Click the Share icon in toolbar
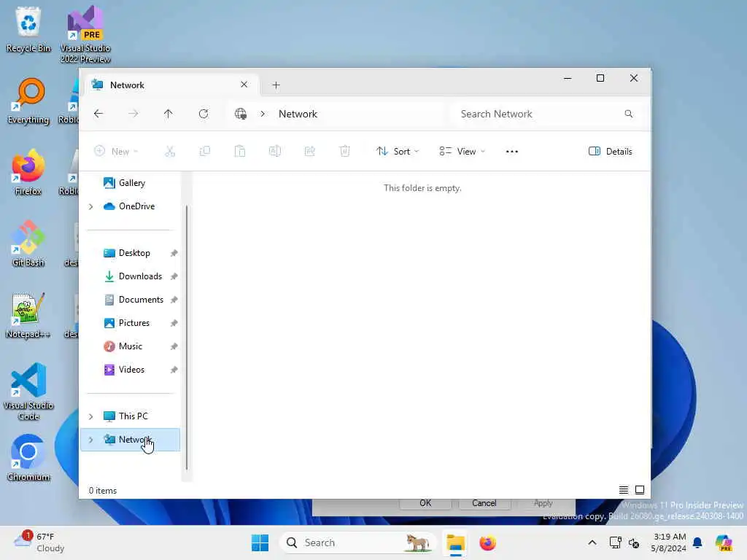The image size is (747, 560). (309, 152)
